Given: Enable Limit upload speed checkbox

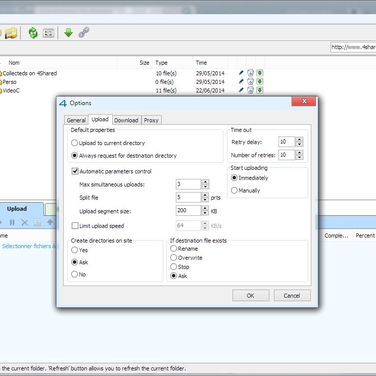Looking at the screenshot, I should [x=98, y=226].
